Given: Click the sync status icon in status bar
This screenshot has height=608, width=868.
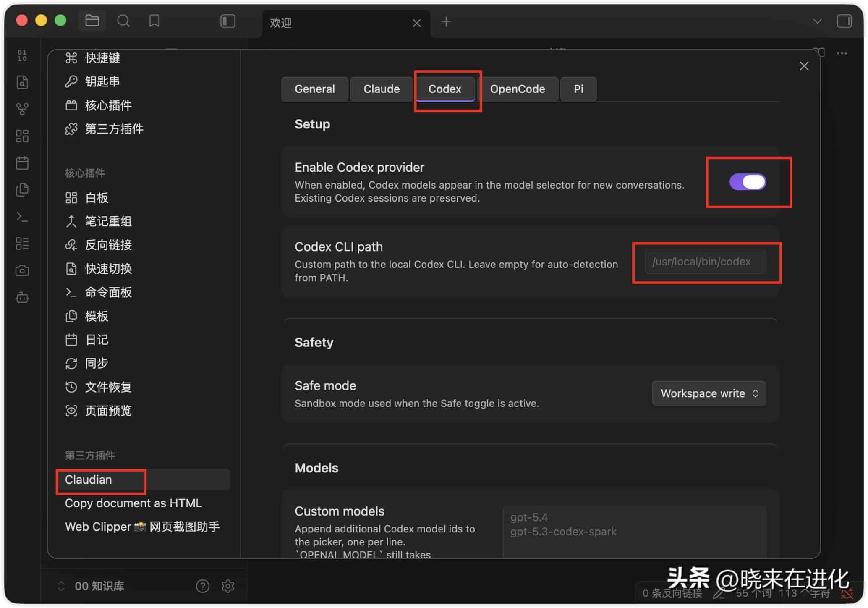Looking at the screenshot, I should pyautogui.click(x=847, y=593).
